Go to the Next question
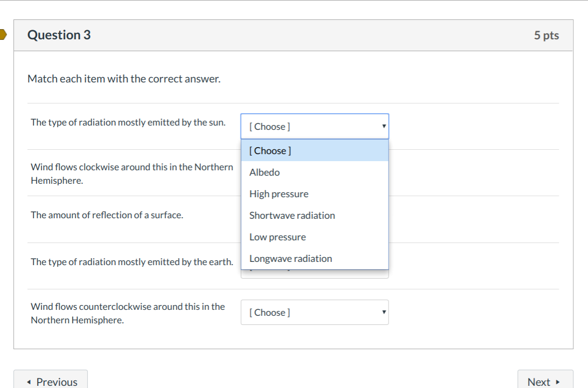The image size is (588, 388). (x=545, y=379)
